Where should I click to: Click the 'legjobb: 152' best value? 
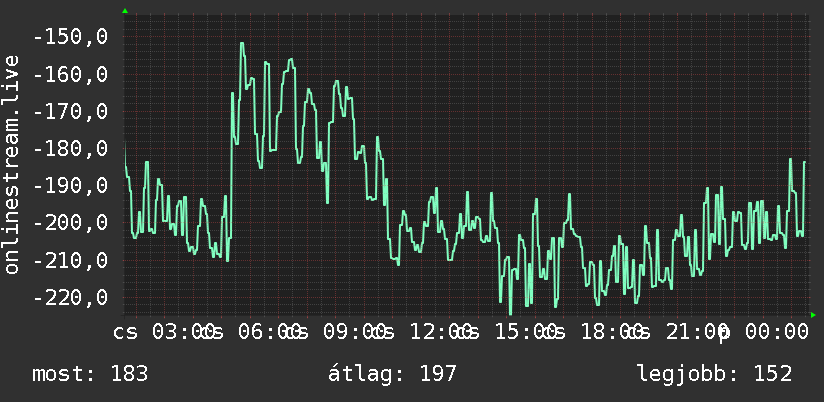715,374
